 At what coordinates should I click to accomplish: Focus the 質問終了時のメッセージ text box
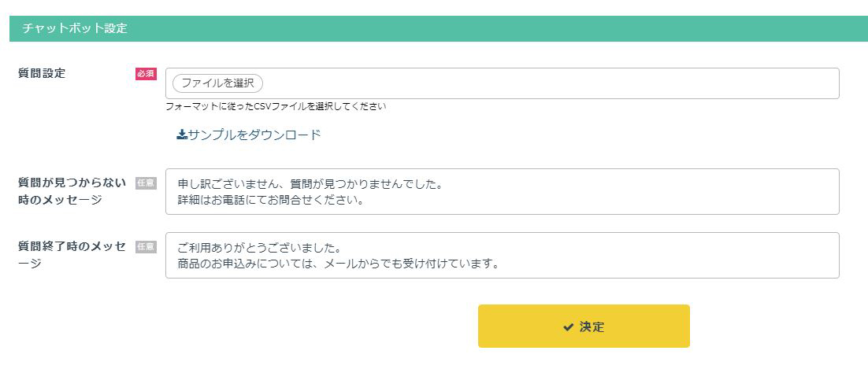point(502,255)
